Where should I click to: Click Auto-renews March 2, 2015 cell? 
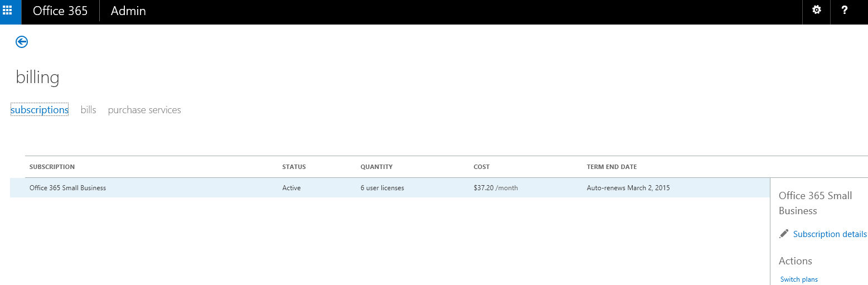pyautogui.click(x=628, y=188)
